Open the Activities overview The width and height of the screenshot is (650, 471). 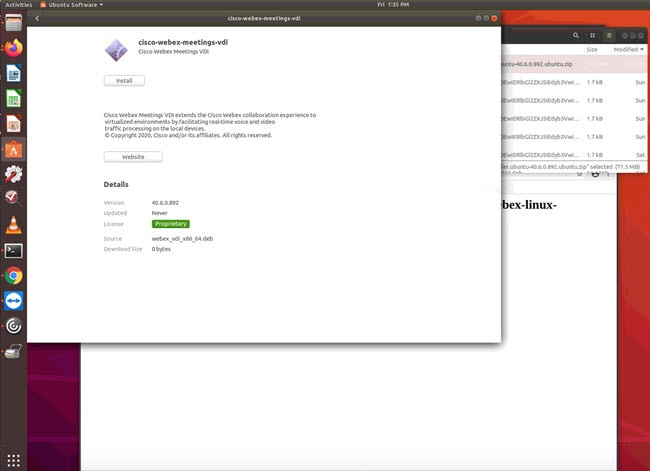click(x=19, y=5)
